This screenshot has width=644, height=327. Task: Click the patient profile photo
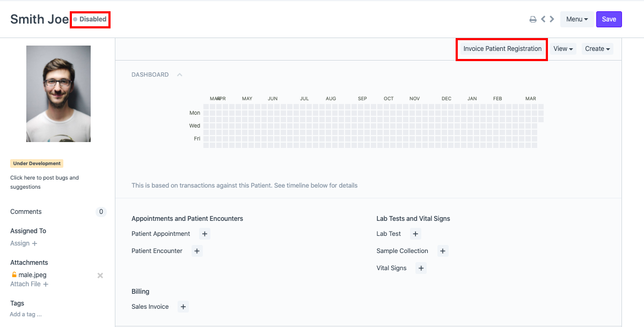tap(58, 94)
